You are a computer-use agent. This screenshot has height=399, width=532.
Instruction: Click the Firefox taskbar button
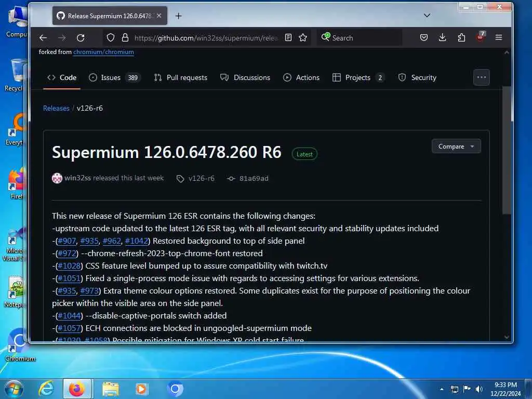77,389
